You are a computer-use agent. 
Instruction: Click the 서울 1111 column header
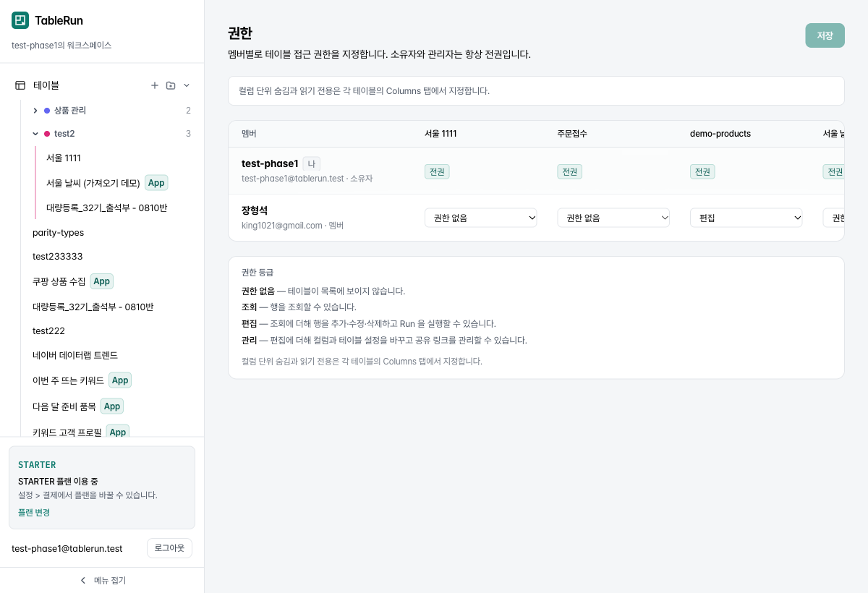point(441,134)
